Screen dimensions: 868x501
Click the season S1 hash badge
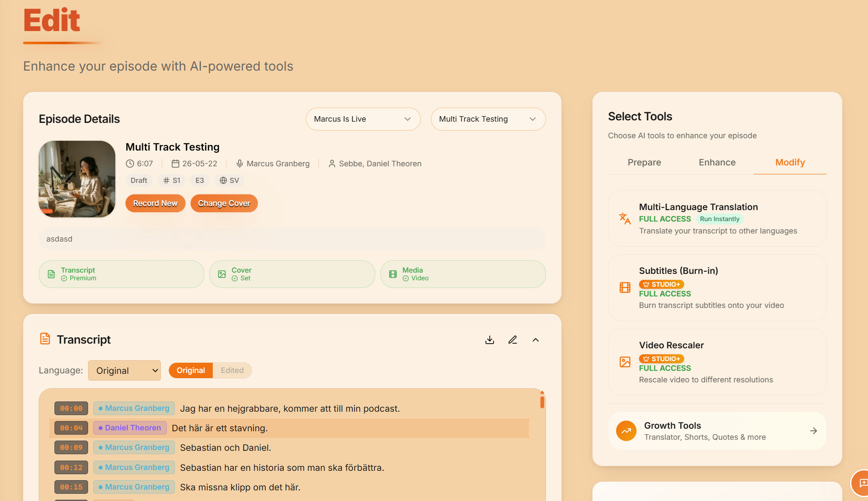coord(172,180)
